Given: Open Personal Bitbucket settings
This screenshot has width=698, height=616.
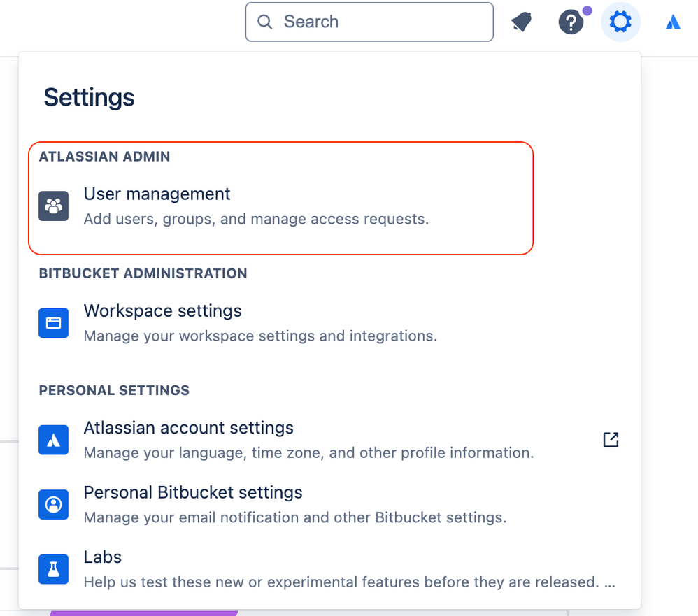Looking at the screenshot, I should click(x=193, y=492).
